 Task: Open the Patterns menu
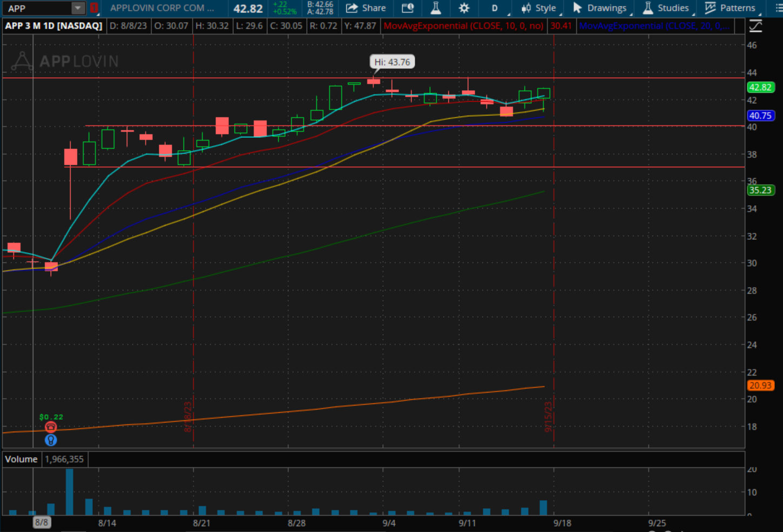731,8
